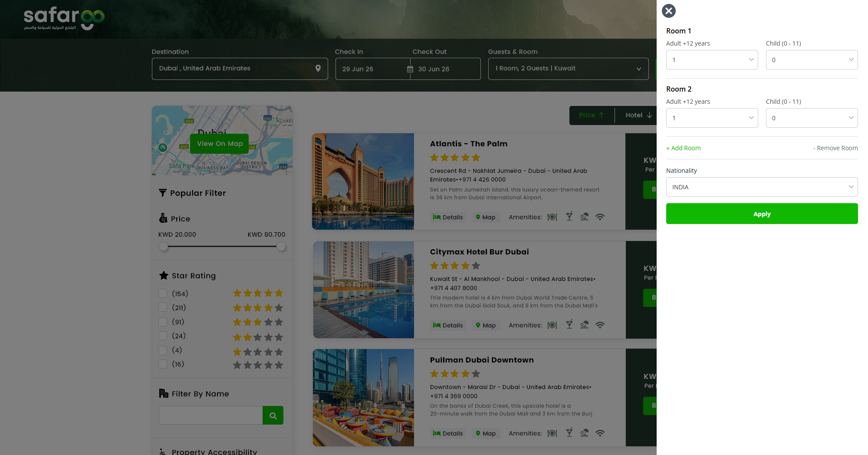Expand Room 2 Child count dropdown
The width and height of the screenshot is (868, 455).
pos(812,118)
